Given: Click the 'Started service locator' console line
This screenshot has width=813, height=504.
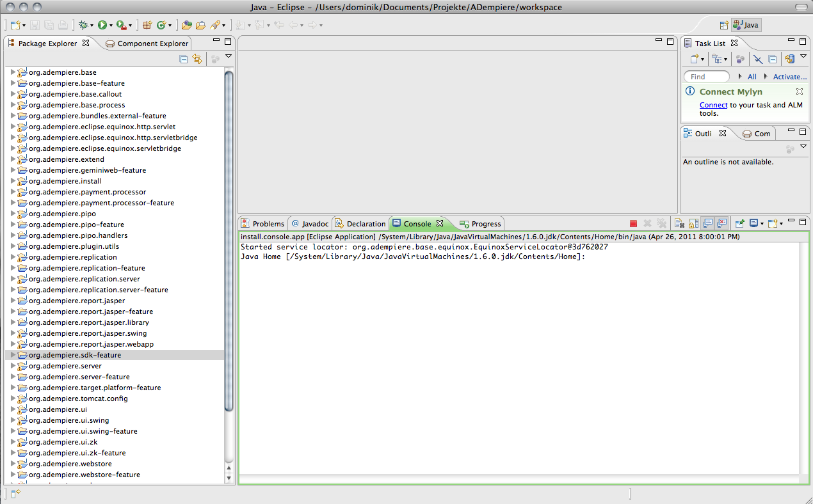Looking at the screenshot, I should 424,247.
